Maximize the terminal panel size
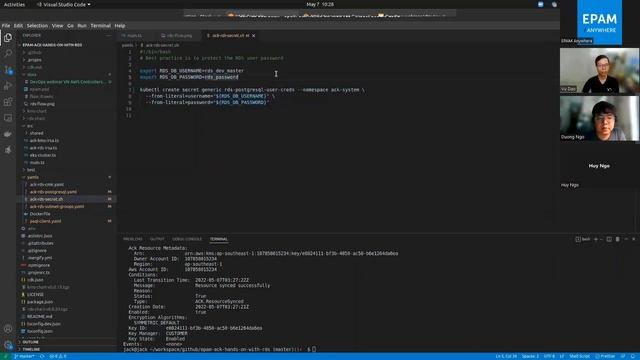 pyautogui.click(x=626, y=239)
